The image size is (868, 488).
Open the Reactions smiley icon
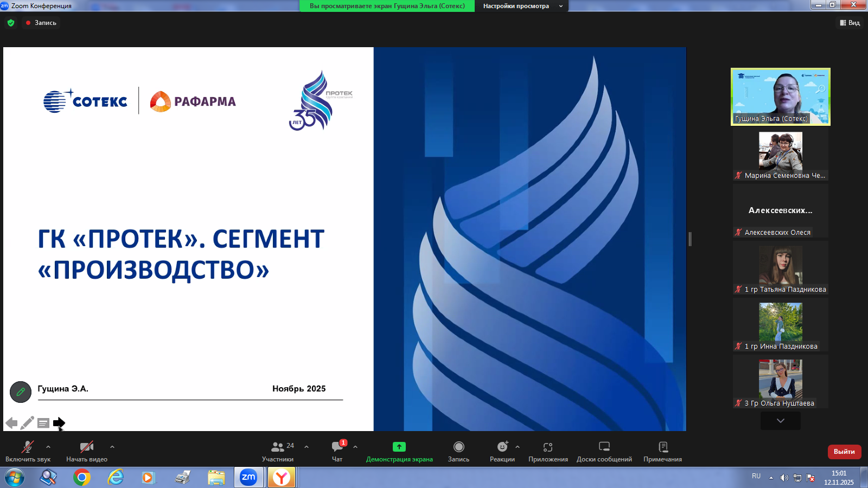tap(502, 447)
